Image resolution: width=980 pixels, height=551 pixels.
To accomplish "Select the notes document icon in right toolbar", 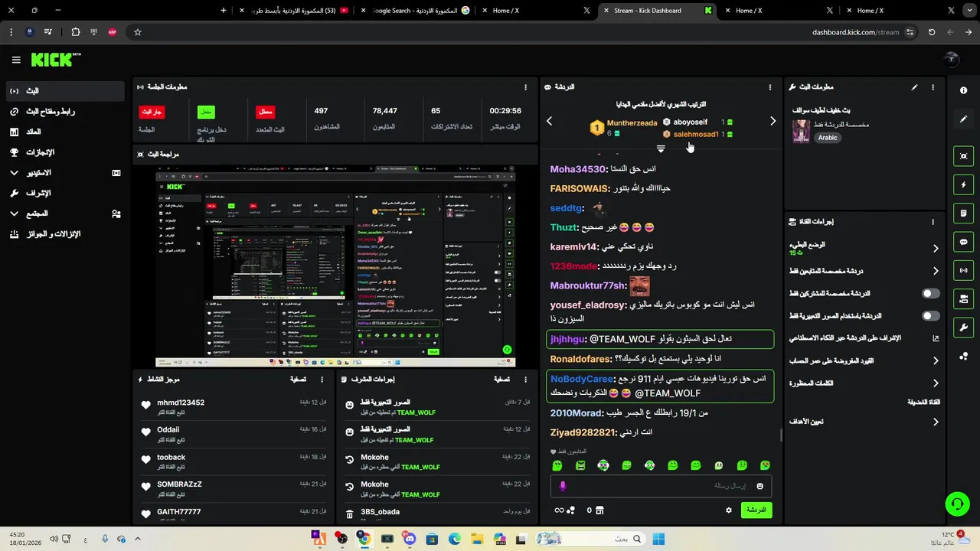I will coord(963,213).
